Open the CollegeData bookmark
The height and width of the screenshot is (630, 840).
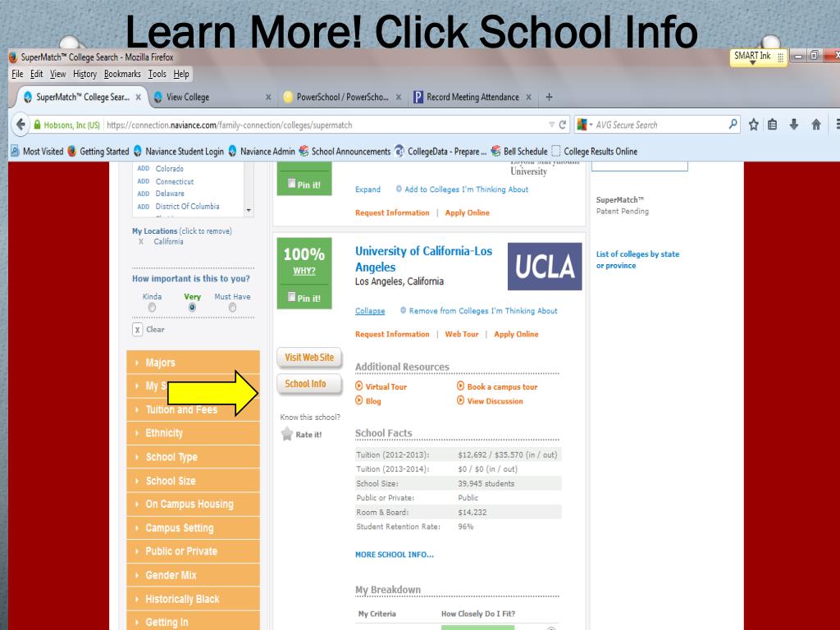(x=441, y=151)
